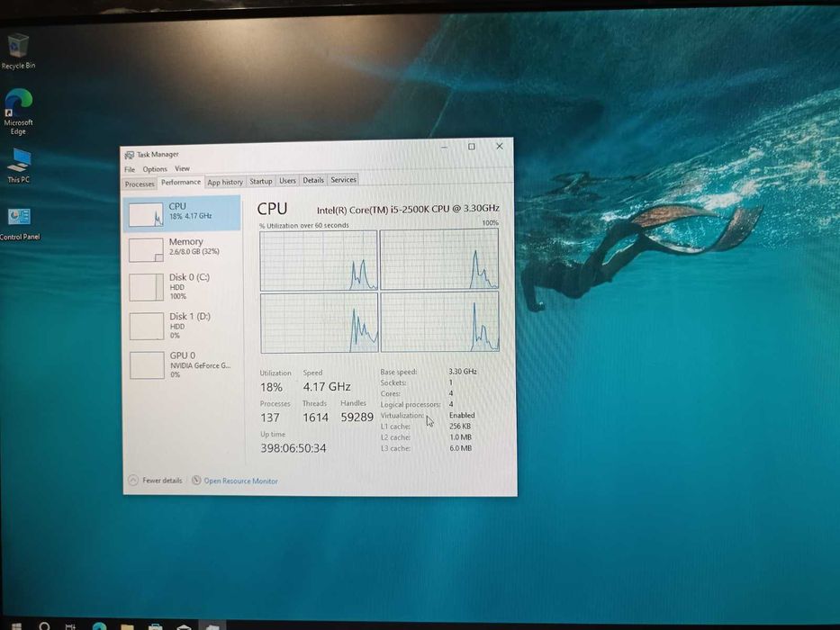Click the Virtualization Enabled value

point(462,415)
